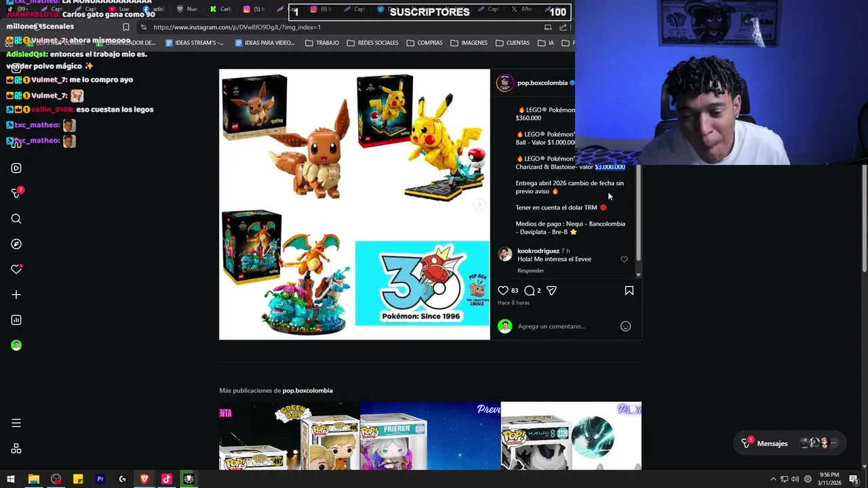Expand the CUENTAS bookmarks folder

click(513, 43)
